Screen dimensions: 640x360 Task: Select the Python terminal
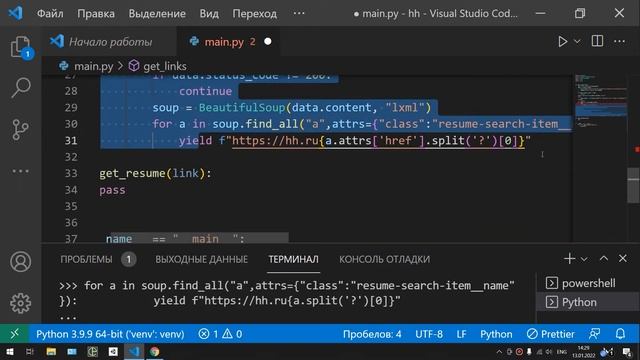click(587, 302)
